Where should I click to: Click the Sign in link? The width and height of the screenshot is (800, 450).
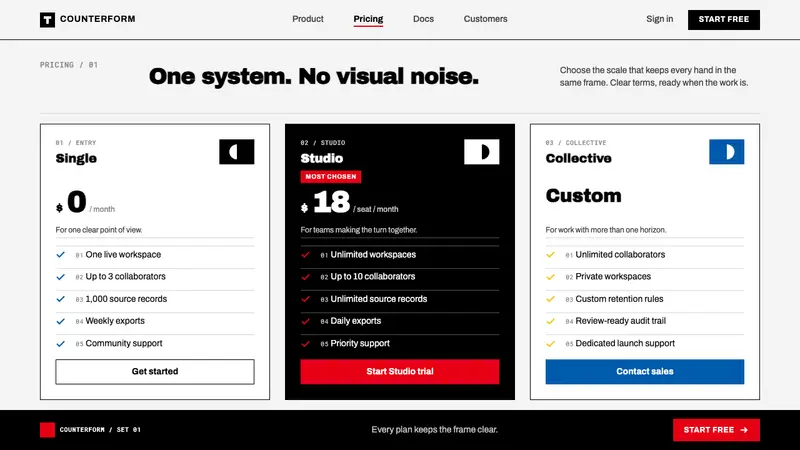[x=659, y=19]
